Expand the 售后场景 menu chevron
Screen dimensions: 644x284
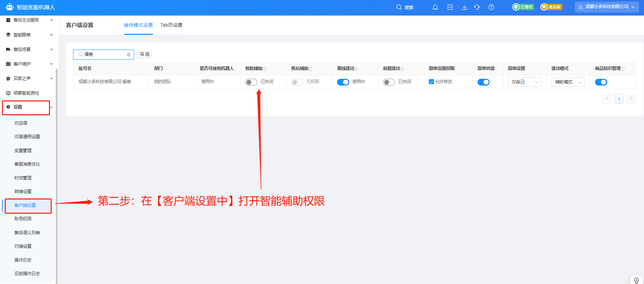(x=52, y=49)
